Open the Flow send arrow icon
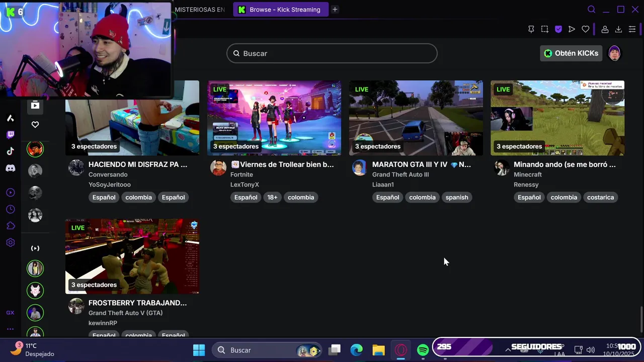Screen dimensions: 644x362 coord(572,29)
